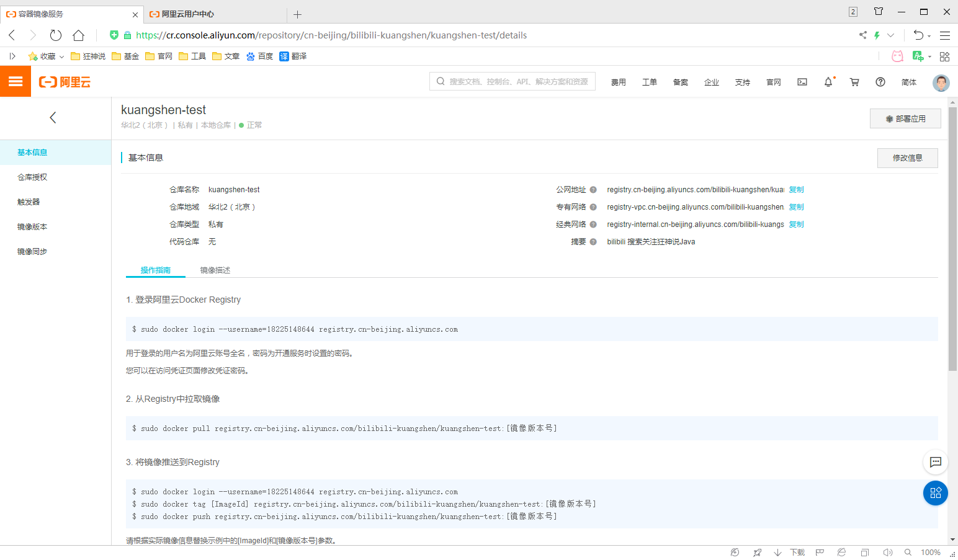Open the Aliyun console hamburger menu
The width and height of the screenshot is (958, 560).
[15, 81]
